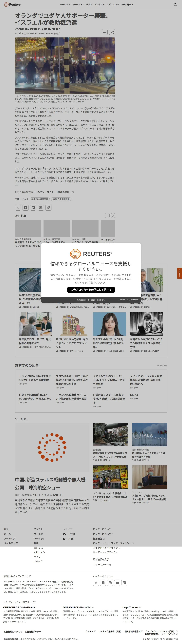Open トランプ関税、独経済生産を1%押し下げも article
182x644 pixels.
[x=35, y=378]
